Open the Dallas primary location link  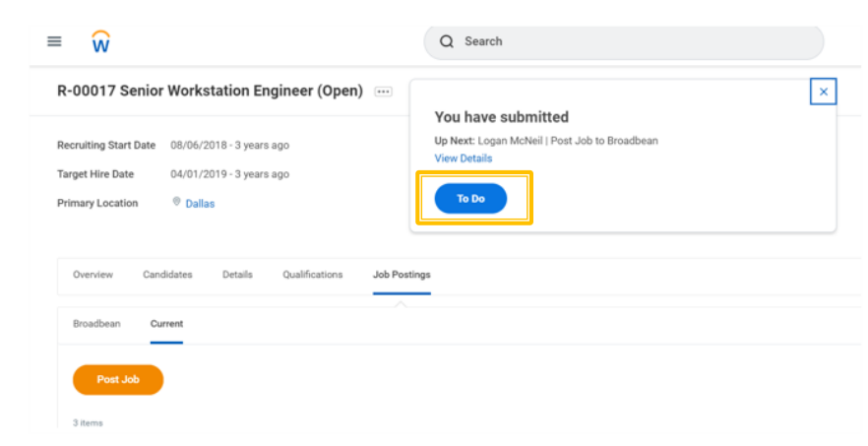click(200, 204)
